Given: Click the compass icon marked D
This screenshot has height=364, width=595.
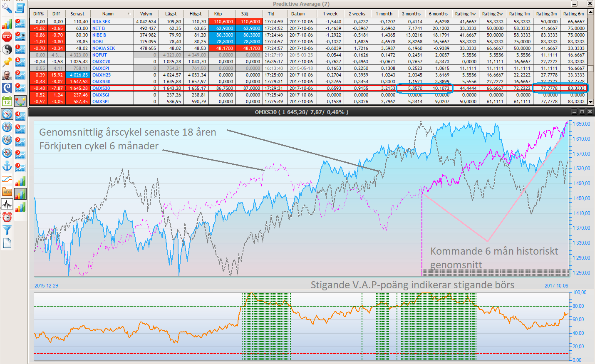Looking at the screenshot, I should (x=7, y=153).
